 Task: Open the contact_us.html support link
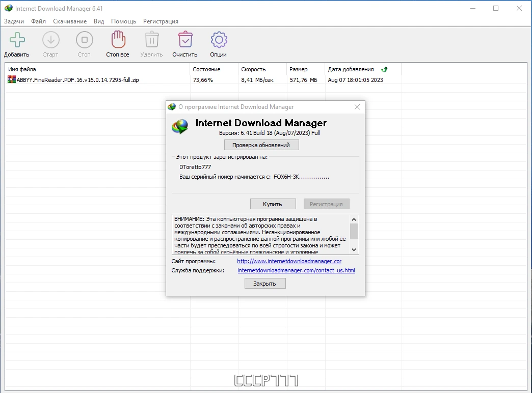pos(296,270)
